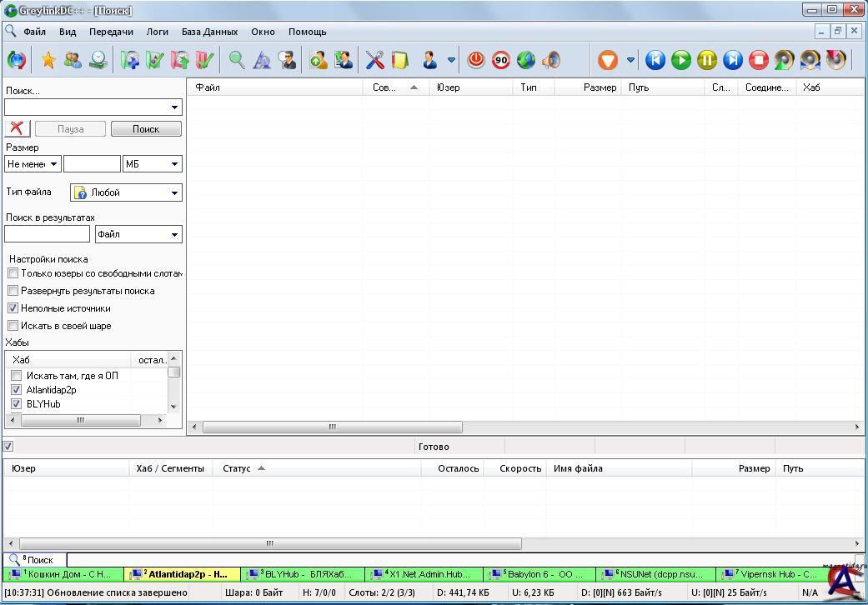The width and height of the screenshot is (868, 605).
Task: Enable 'Развернуть результаты поиска' checkbox
Action: click(13, 291)
